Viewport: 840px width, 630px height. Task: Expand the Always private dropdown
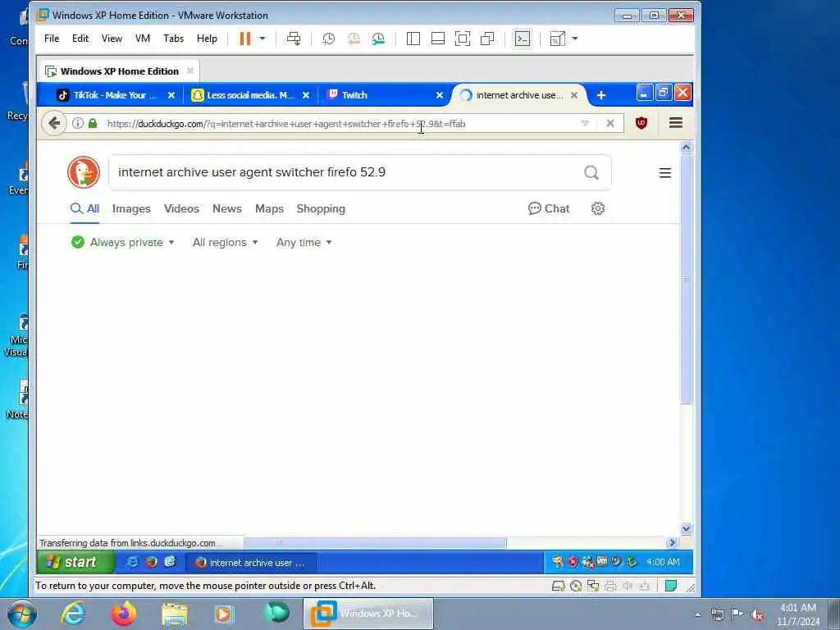pyautogui.click(x=123, y=242)
